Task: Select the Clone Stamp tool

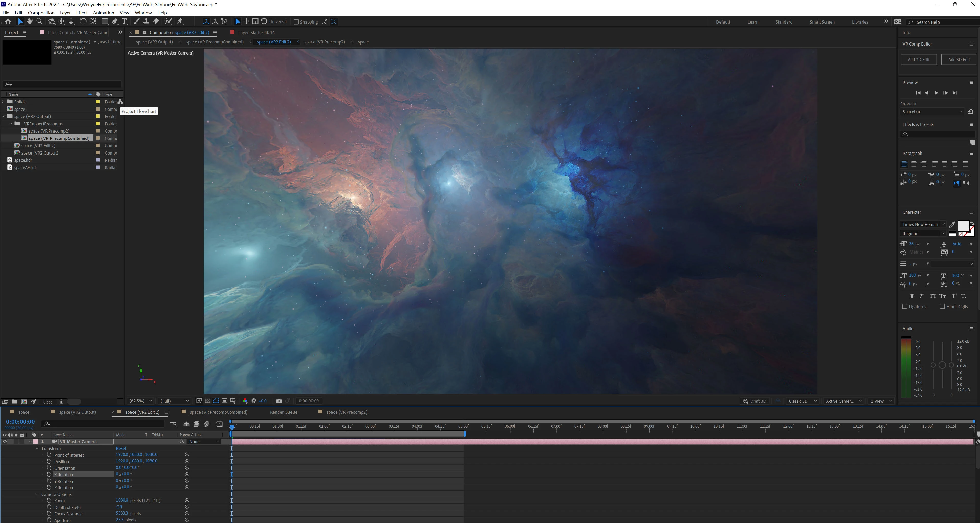Action: pos(146,22)
